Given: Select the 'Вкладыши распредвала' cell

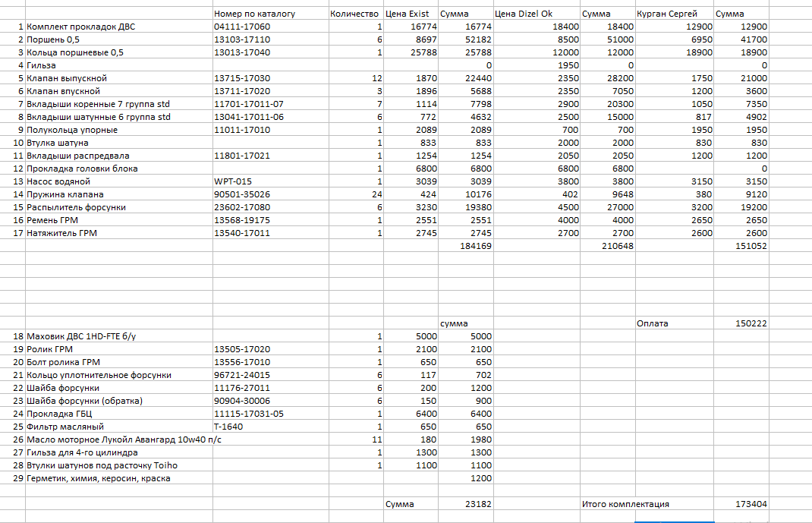Looking at the screenshot, I should pyautogui.click(x=119, y=156).
